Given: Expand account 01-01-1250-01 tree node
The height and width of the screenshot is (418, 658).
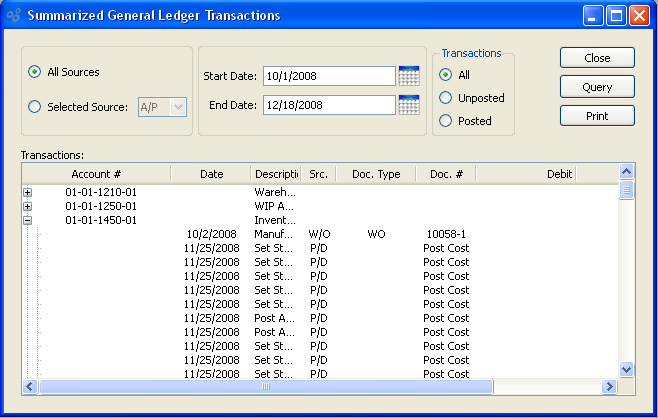Looking at the screenshot, I should (x=28, y=206).
